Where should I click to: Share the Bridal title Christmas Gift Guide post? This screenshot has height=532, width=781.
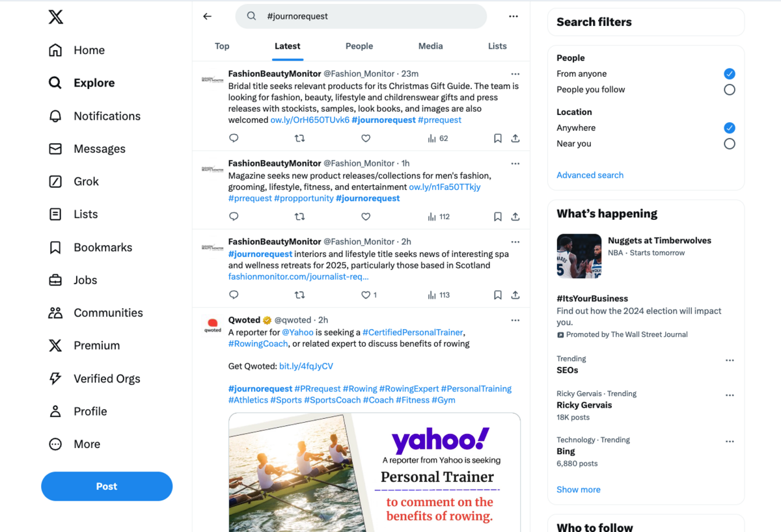click(515, 139)
